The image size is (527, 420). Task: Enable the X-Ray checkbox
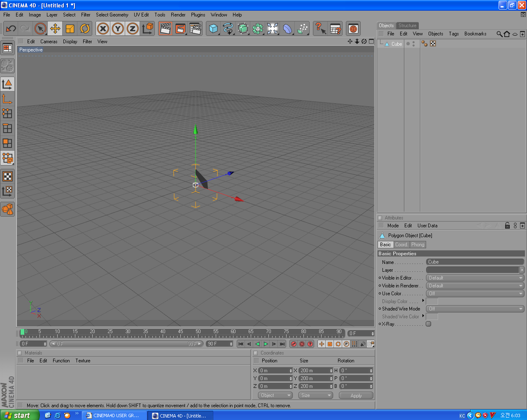point(428,324)
